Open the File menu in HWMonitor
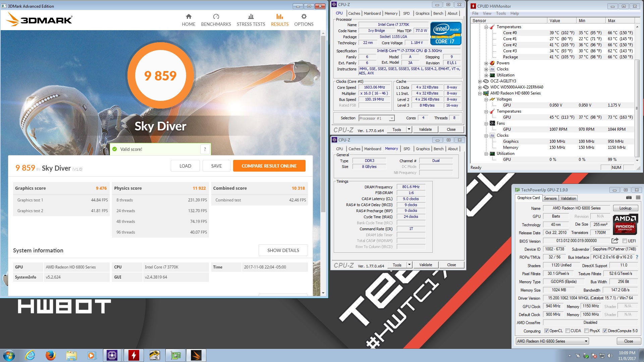Image resolution: width=644 pixels, height=362 pixels. [475, 13]
